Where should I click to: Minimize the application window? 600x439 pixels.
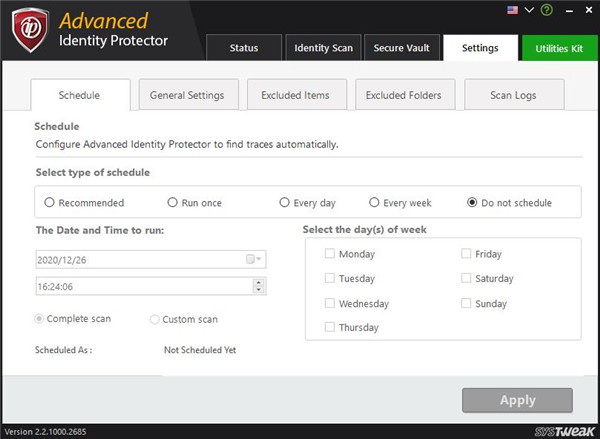pos(569,11)
